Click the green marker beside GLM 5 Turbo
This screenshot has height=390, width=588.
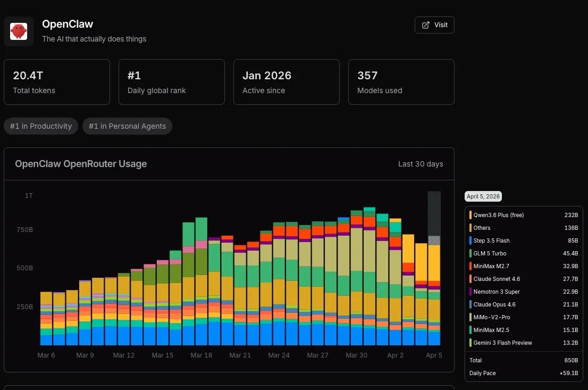[x=470, y=253]
